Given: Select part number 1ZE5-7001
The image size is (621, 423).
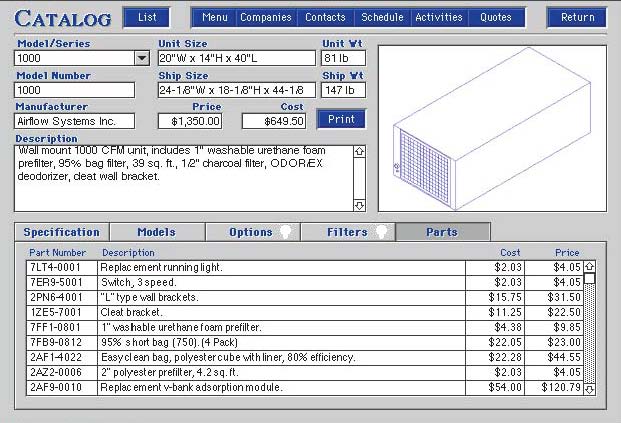Looking at the screenshot, I should (56, 312).
